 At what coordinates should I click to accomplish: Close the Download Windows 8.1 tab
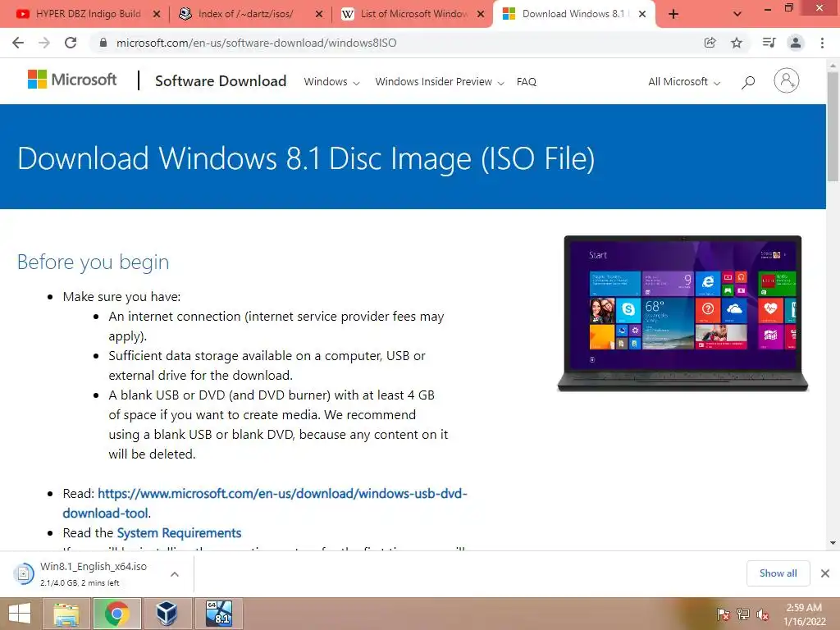click(x=642, y=15)
